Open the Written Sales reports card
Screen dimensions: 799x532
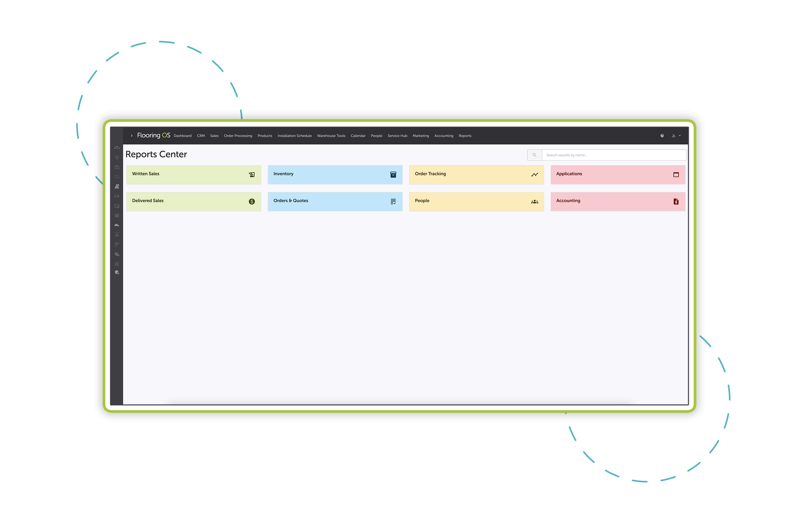[193, 174]
